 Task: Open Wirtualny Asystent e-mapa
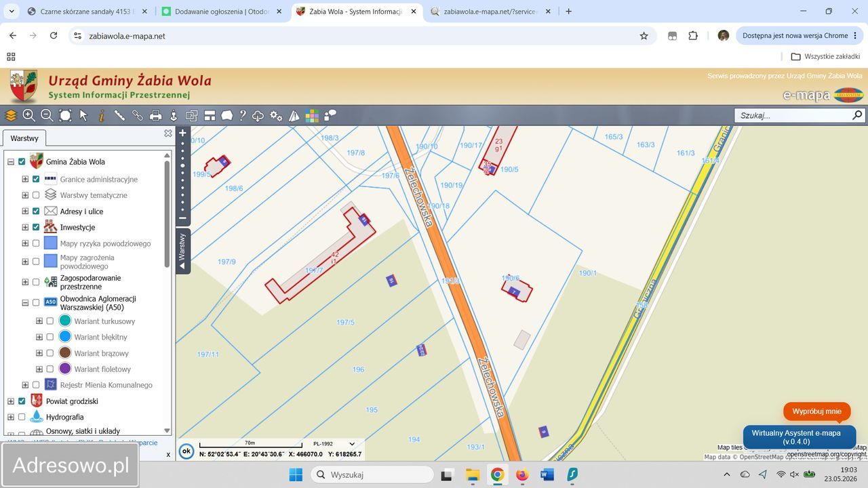pyautogui.click(x=800, y=437)
